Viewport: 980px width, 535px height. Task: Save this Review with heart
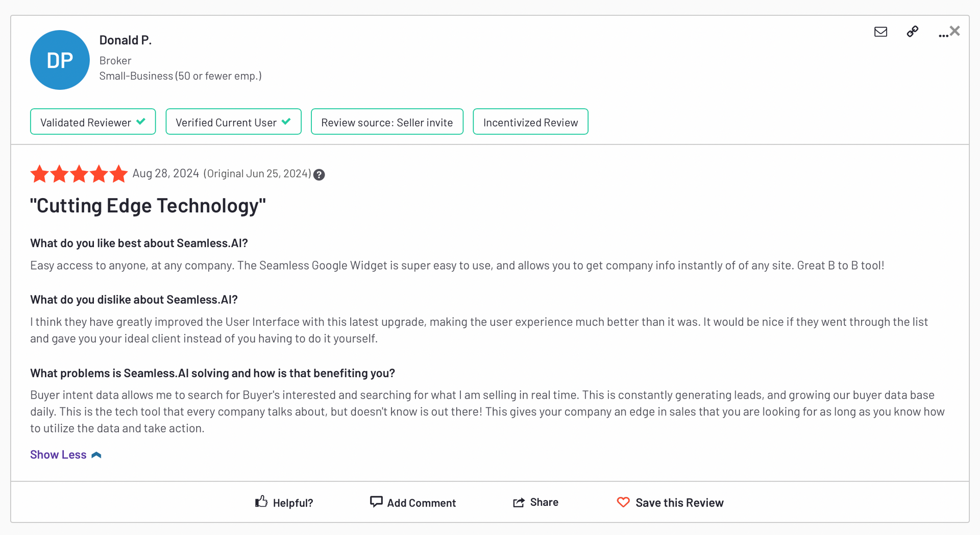tap(670, 502)
